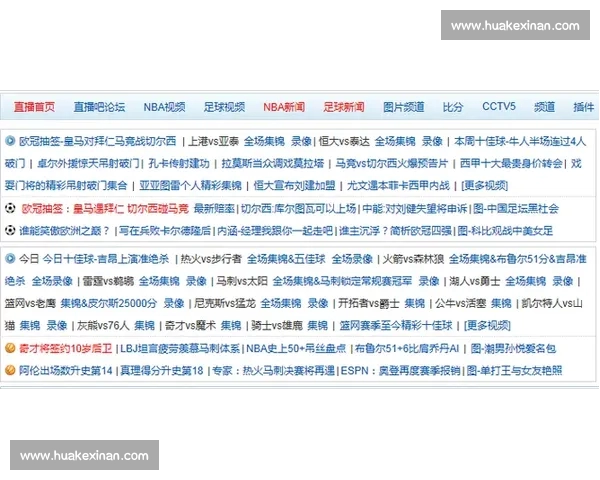
Task: Click [更多视频] in the NBA video section
Action: coord(487,326)
